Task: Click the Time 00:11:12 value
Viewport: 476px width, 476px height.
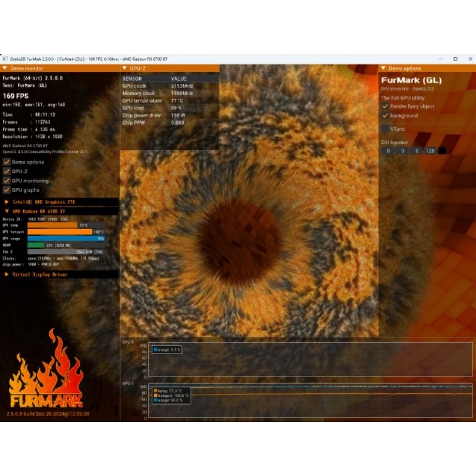Action: pos(45,115)
